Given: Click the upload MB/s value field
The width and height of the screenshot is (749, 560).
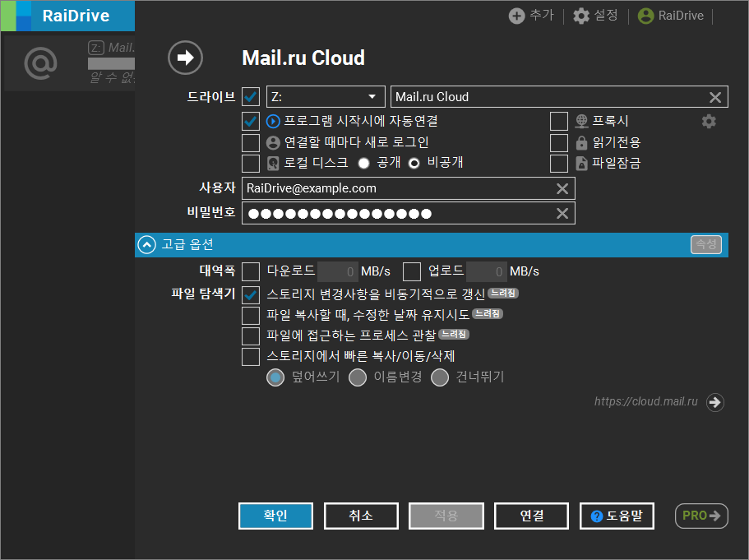Looking at the screenshot, I should click(x=486, y=271).
